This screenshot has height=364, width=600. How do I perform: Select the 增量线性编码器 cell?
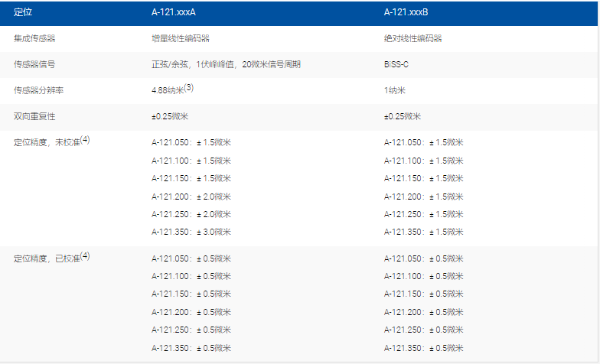181,38
